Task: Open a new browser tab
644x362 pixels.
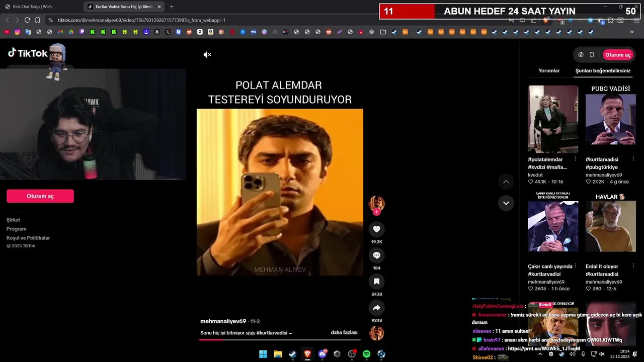Action: tap(172, 7)
